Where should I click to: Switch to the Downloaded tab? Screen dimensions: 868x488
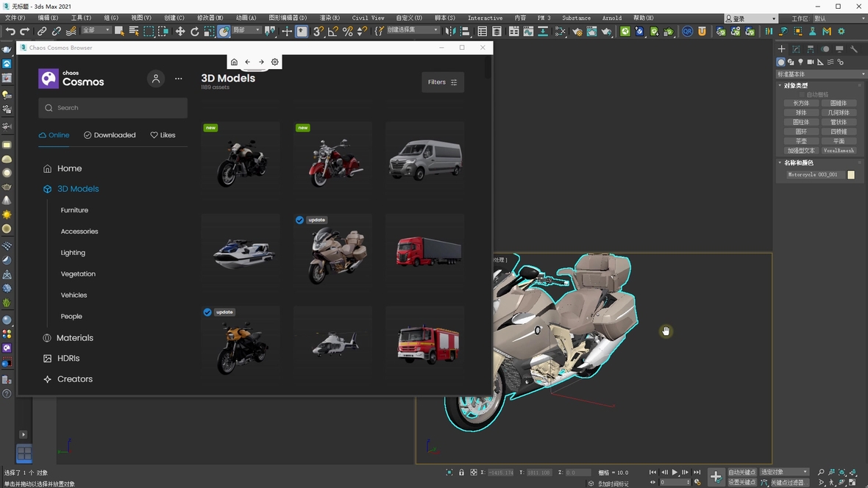tap(110, 135)
